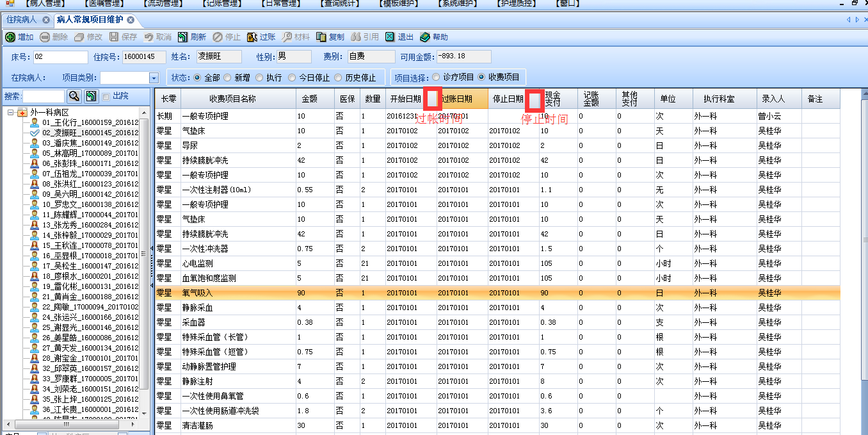Click the 增加 (add) toolbar icon

pos(10,37)
